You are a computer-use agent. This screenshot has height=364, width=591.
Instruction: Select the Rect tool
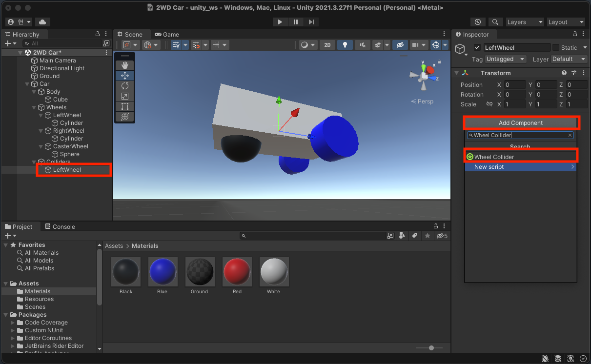124,106
